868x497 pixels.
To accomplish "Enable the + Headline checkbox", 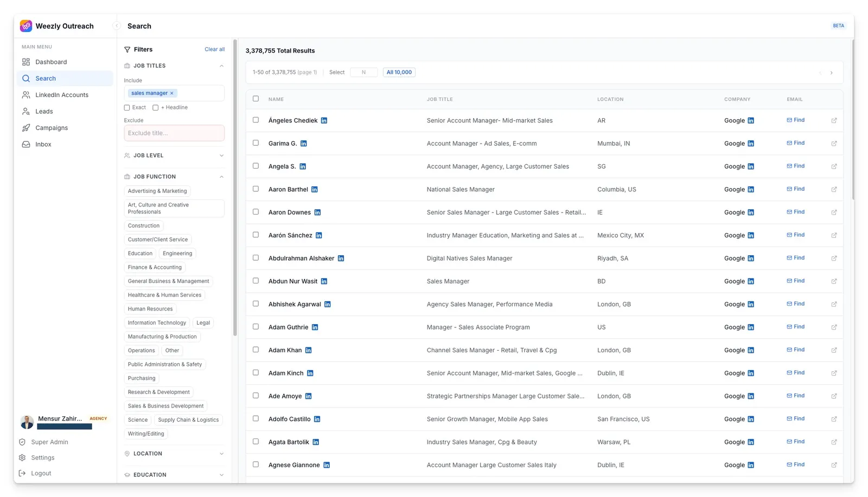I will [156, 107].
